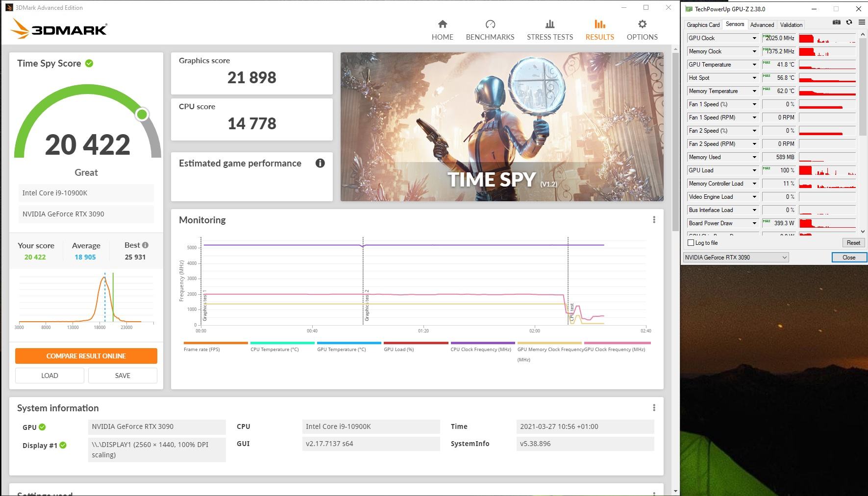Toggle the Frame rate (FPS) legend entry
The image size is (868, 496).
point(216,347)
